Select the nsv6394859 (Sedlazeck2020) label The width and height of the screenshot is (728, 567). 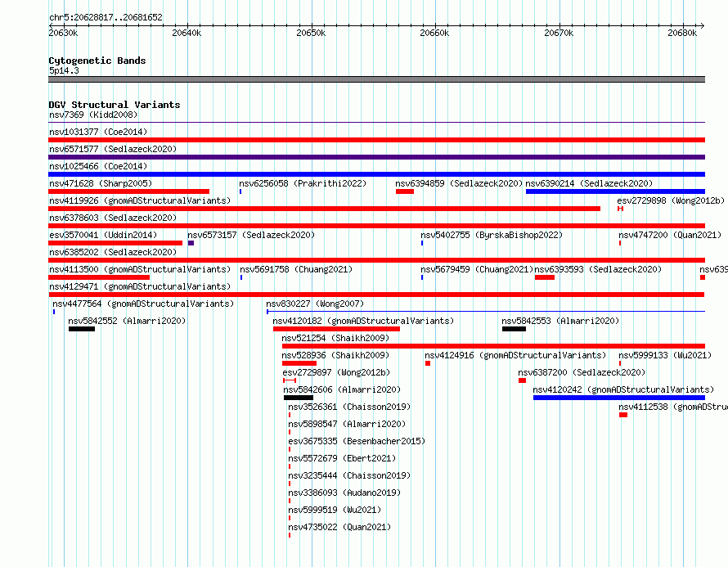pyautogui.click(x=459, y=183)
